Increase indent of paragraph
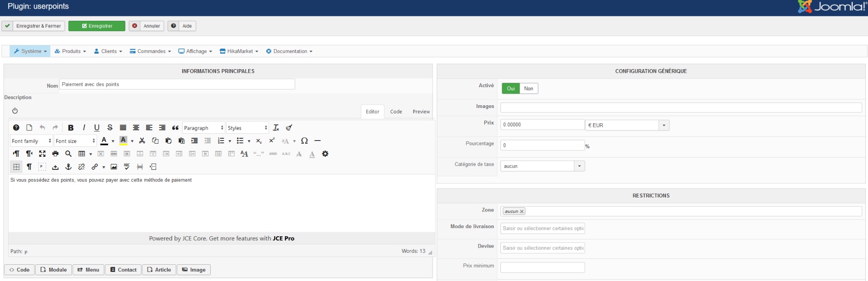Image resolution: width=868 pixels, height=281 pixels. (x=194, y=141)
